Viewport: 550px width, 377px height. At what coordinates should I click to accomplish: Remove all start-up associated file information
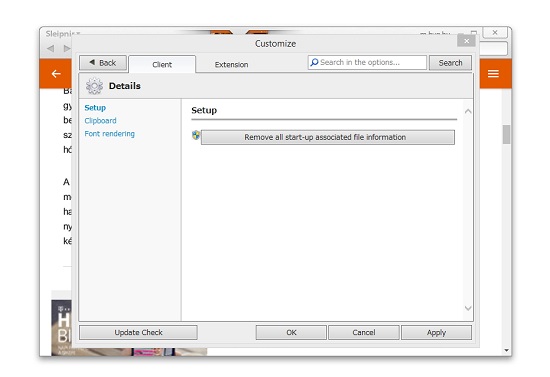tap(328, 137)
